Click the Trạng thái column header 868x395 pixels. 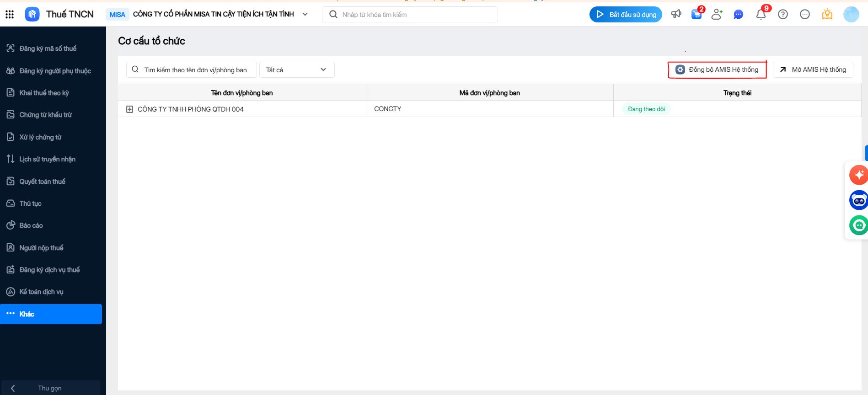point(737,93)
